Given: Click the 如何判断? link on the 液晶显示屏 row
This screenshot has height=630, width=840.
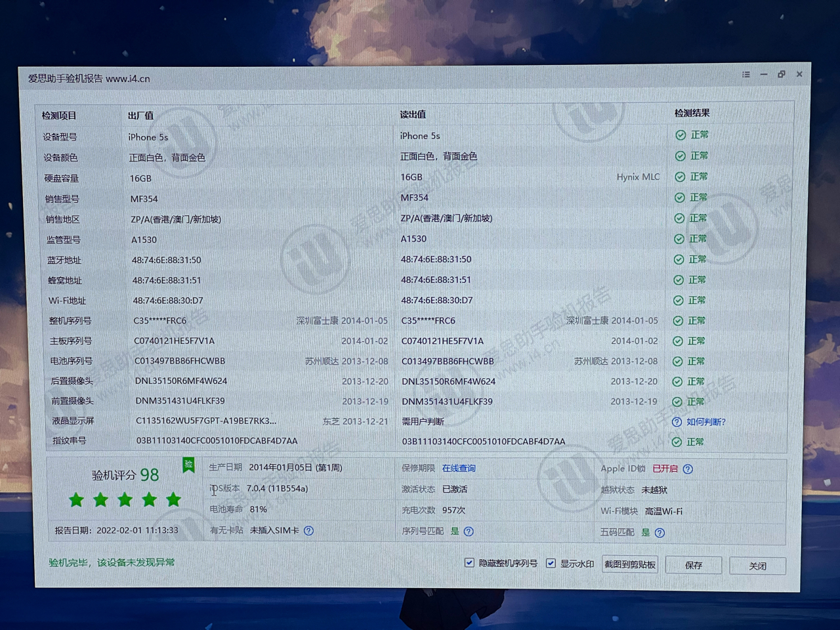Looking at the screenshot, I should click(705, 421).
